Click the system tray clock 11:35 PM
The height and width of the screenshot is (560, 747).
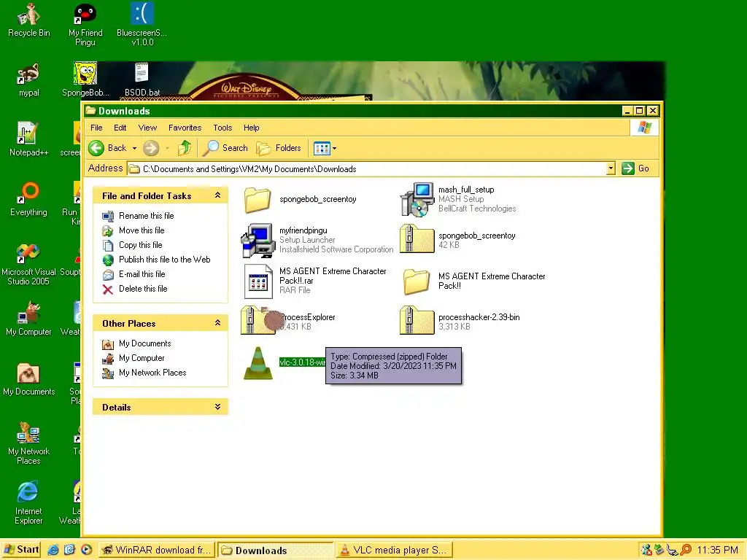[x=717, y=550]
